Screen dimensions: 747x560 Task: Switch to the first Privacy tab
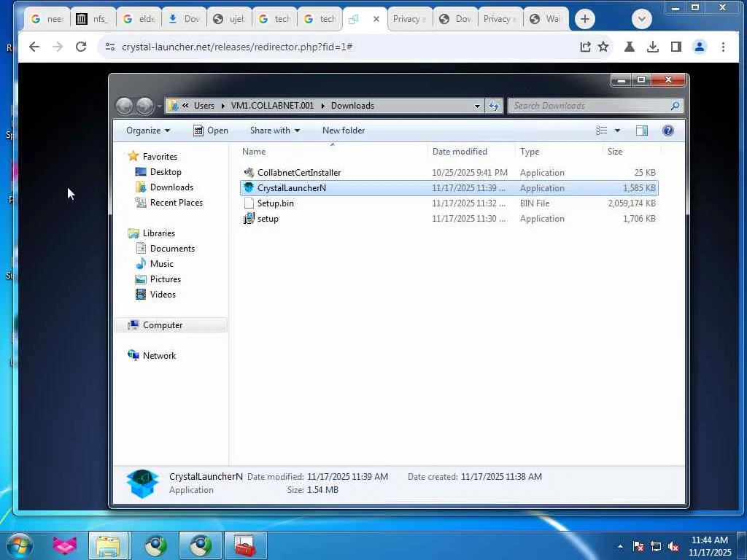coord(410,19)
